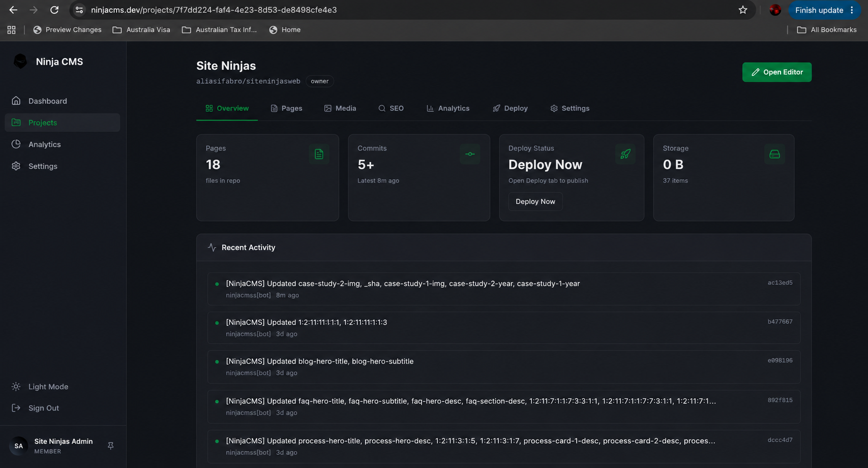Click the browser forward arrow
Screen dimensions: 868x468
[34, 10]
